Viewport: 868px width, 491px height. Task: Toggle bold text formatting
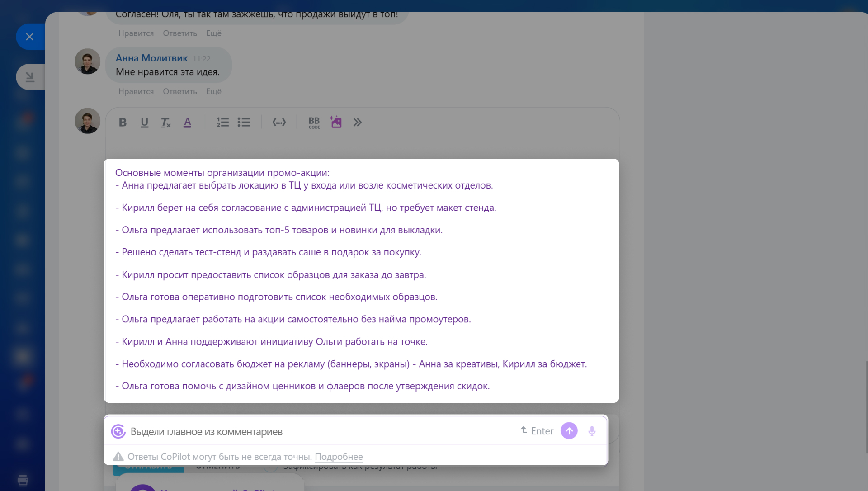123,122
